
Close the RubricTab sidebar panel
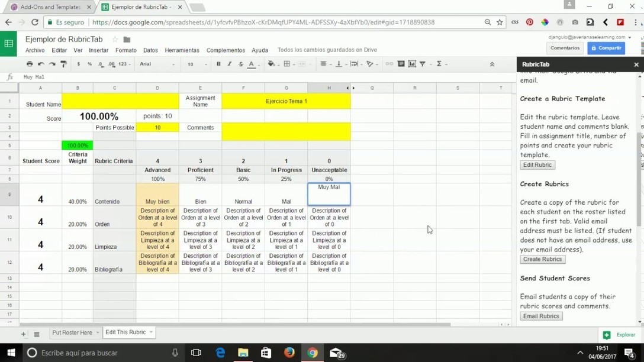point(636,64)
